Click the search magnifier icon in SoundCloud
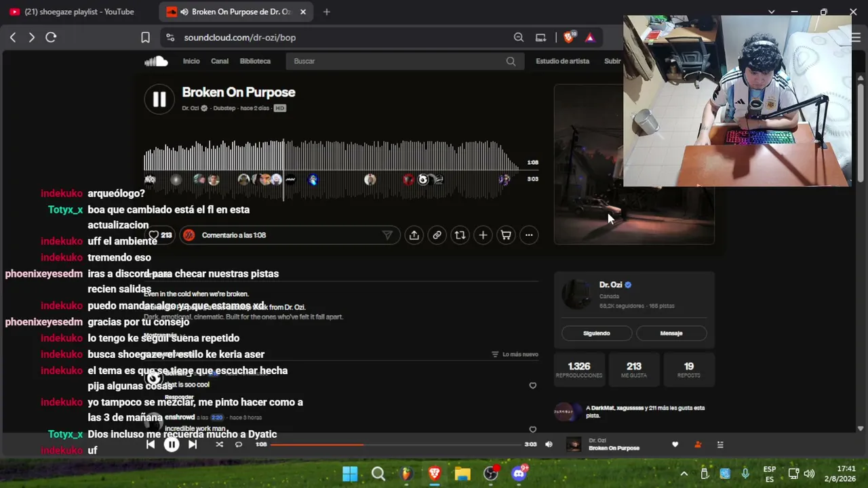 pos(511,61)
